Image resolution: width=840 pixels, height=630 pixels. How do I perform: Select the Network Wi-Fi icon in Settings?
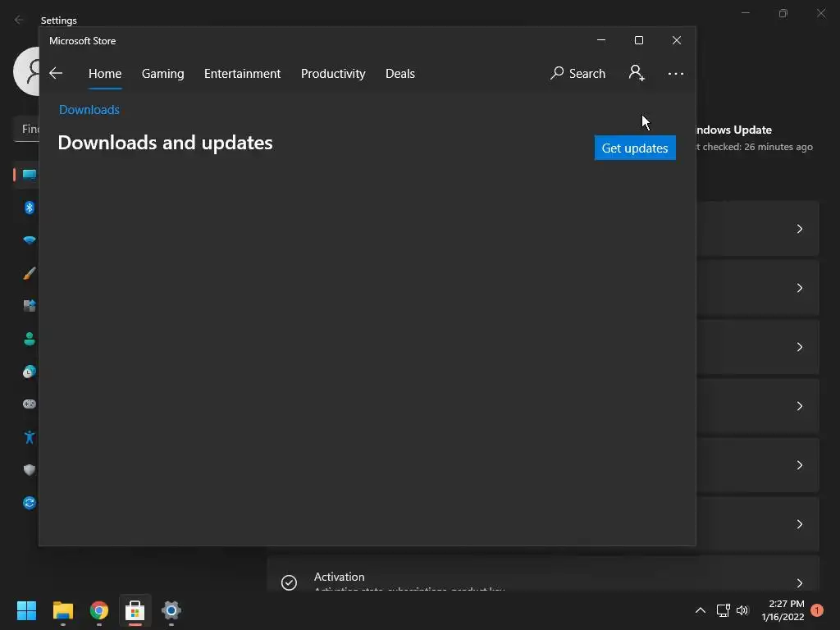(29, 240)
